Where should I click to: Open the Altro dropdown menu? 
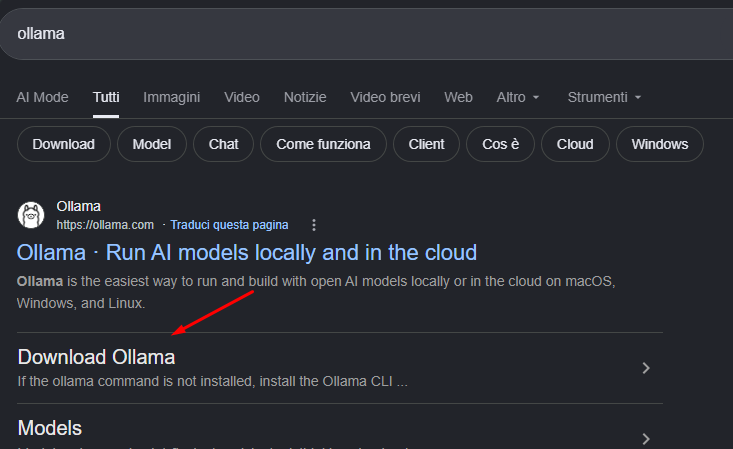pos(518,97)
